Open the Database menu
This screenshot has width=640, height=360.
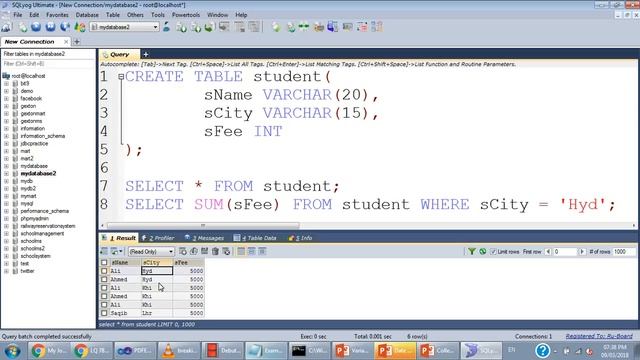(x=87, y=15)
